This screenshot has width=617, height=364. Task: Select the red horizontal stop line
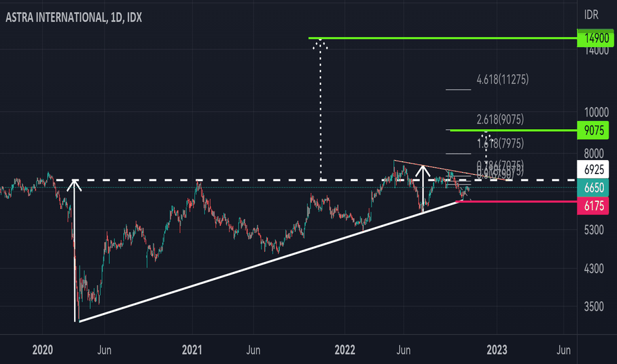(x=516, y=202)
